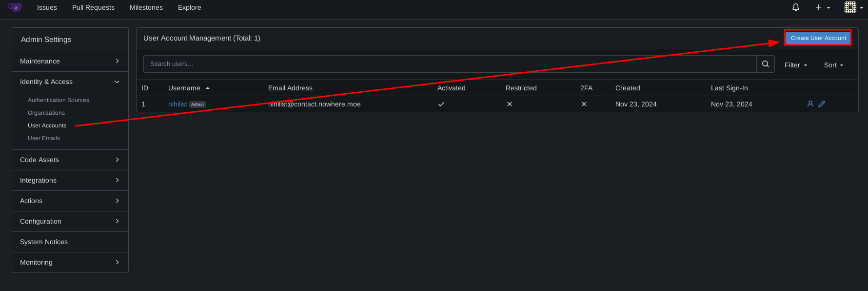The width and height of the screenshot is (868, 291).
Task: View nihilist's profile via person icon
Action: 810,104
